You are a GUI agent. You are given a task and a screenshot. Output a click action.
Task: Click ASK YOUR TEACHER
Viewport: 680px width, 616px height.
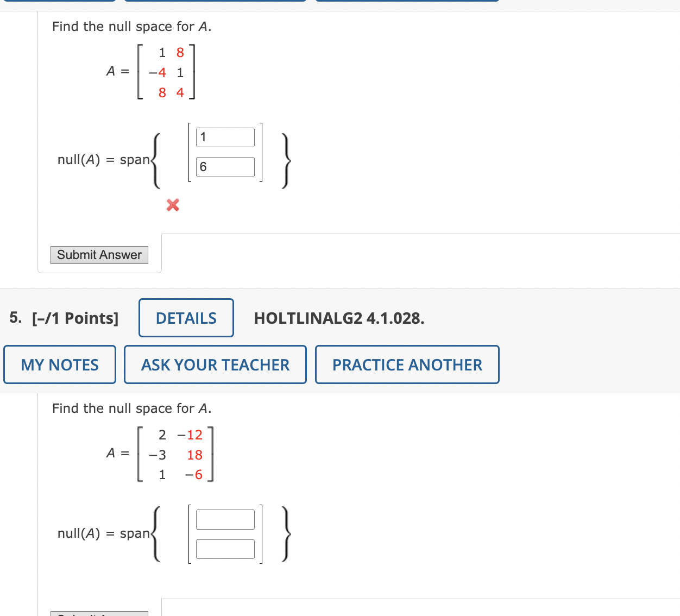(215, 364)
